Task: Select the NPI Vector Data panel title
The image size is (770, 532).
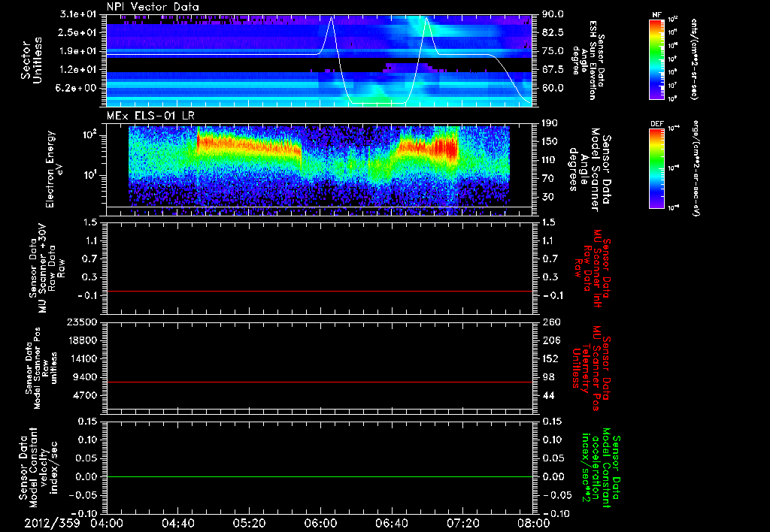Action: point(153,7)
